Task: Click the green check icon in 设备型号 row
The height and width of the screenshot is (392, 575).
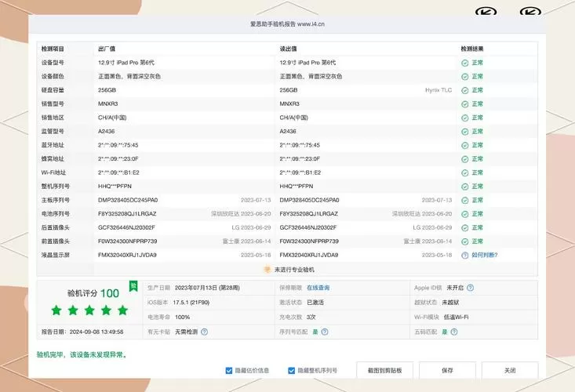Action: pyautogui.click(x=464, y=63)
